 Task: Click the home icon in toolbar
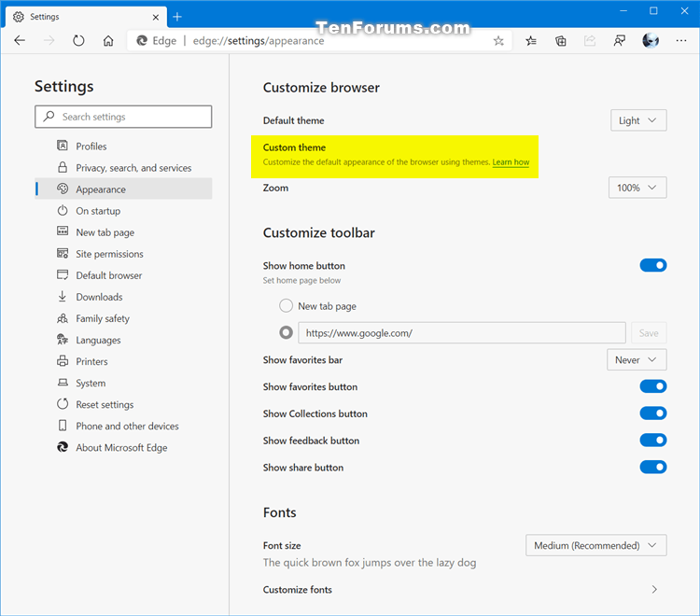pos(108,41)
